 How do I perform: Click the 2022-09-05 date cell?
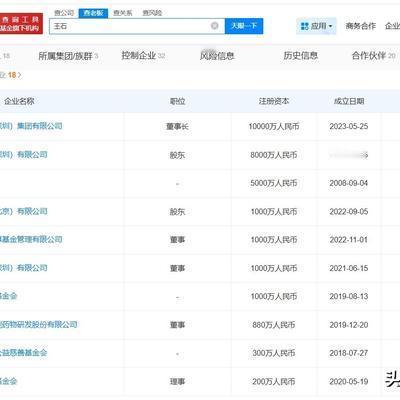click(x=349, y=212)
